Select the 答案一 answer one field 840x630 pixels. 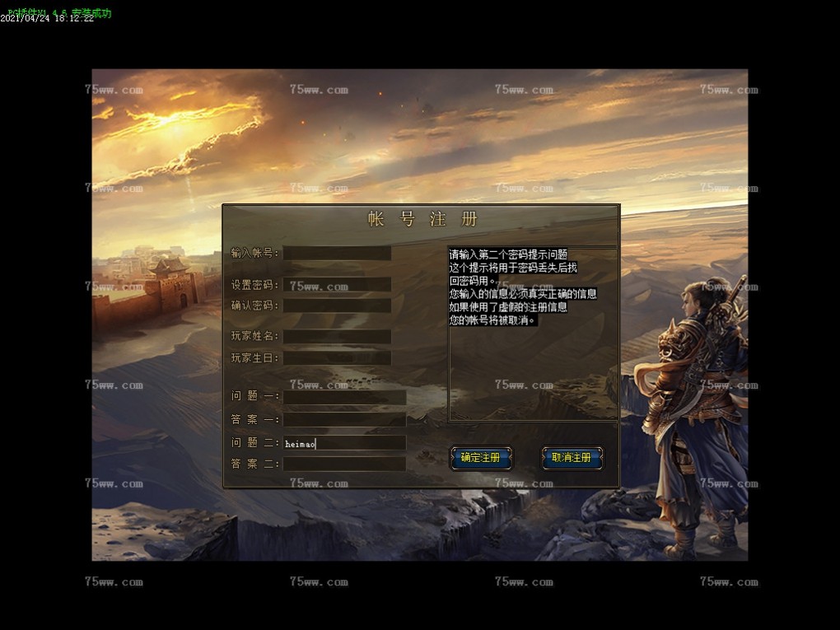point(344,419)
